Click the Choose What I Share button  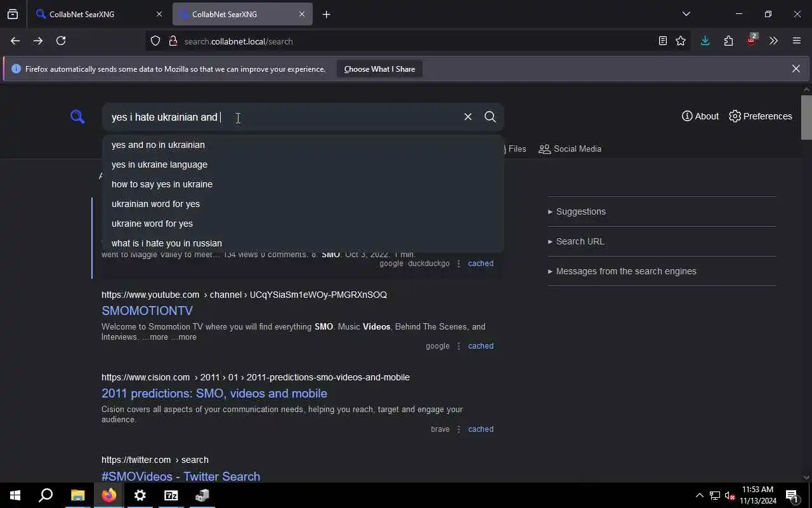(379, 69)
